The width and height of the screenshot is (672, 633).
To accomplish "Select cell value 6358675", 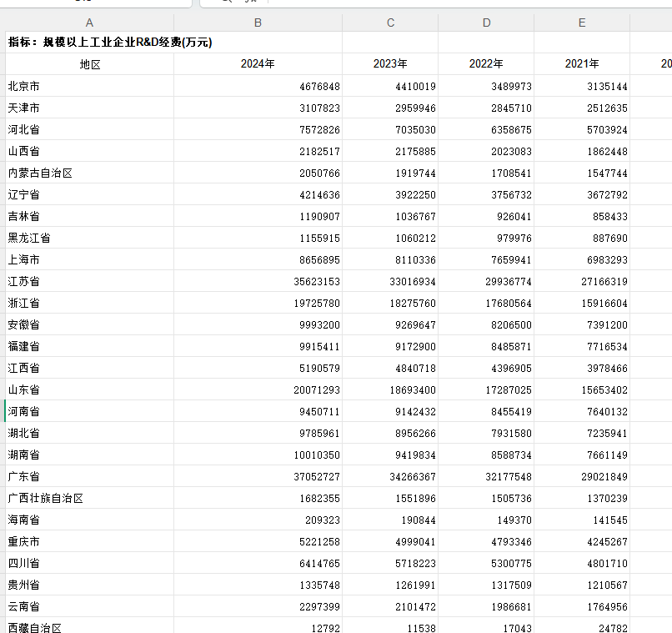I will click(511, 130).
